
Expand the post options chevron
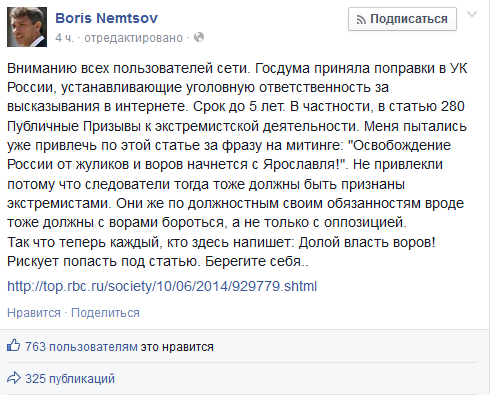[x=472, y=14]
